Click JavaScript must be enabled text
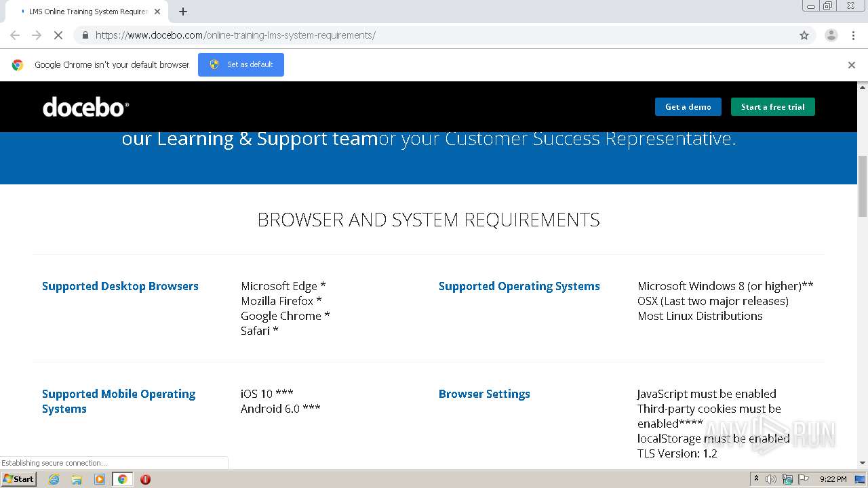This screenshot has height=488, width=868. (707, 394)
